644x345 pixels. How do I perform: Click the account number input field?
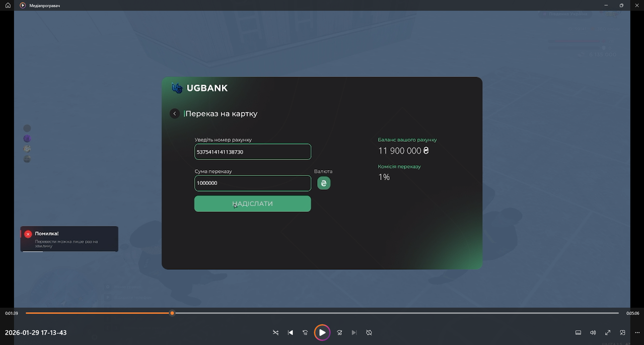click(253, 152)
